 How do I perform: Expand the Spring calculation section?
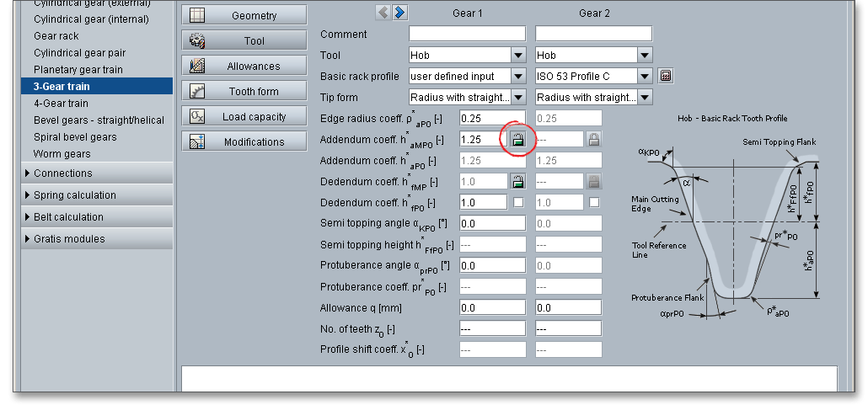[x=28, y=195]
